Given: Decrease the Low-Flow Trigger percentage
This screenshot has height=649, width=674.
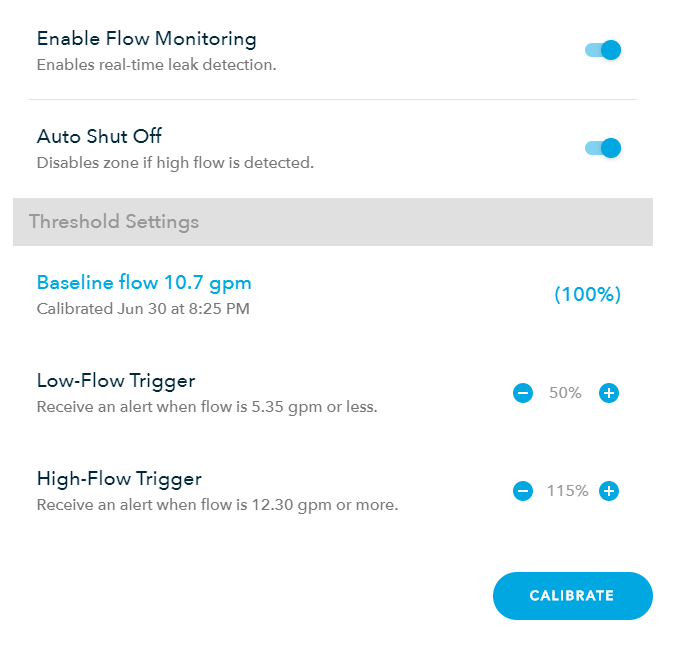Looking at the screenshot, I should [x=523, y=393].
